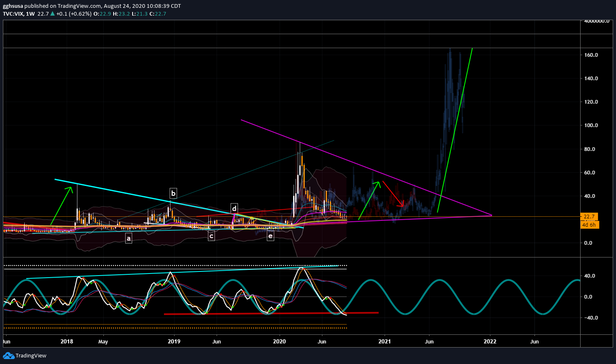
Task: Click the 4000000.0 top scale label
Action: tap(597, 21)
